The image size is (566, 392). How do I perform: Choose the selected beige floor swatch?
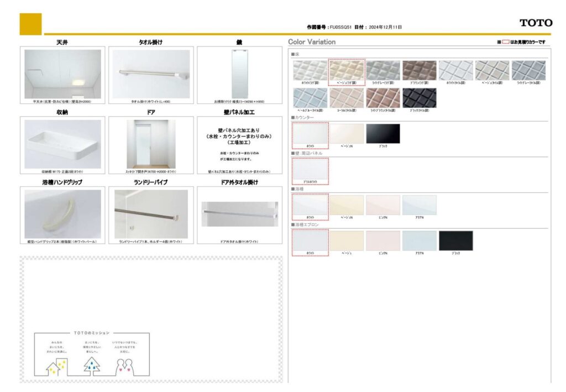pos(347,71)
